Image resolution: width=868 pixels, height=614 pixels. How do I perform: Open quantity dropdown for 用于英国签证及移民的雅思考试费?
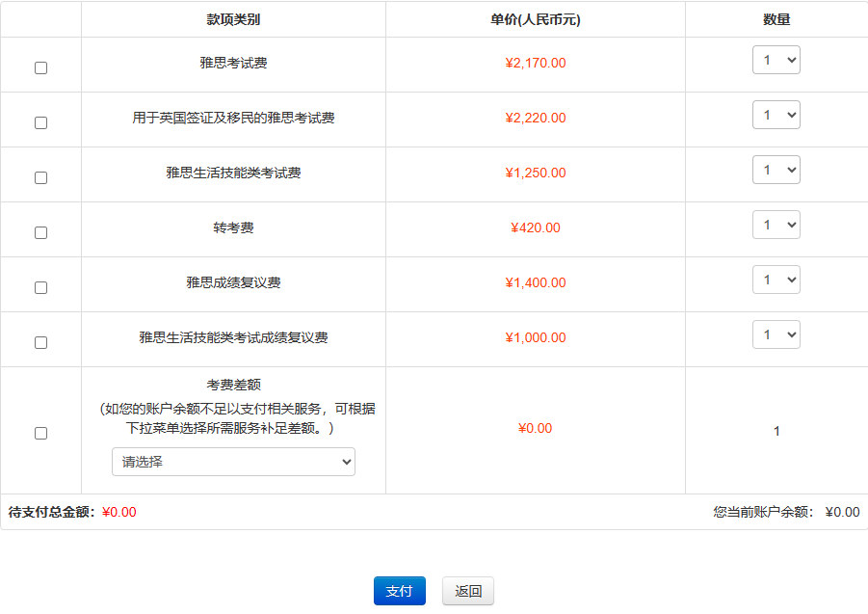pyautogui.click(x=776, y=115)
